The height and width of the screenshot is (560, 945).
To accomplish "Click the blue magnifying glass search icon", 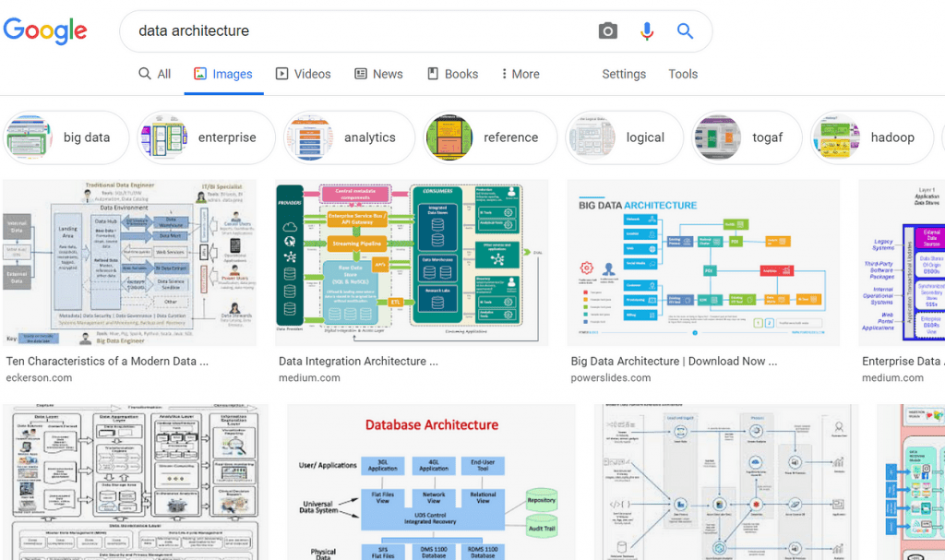I will tap(685, 30).
